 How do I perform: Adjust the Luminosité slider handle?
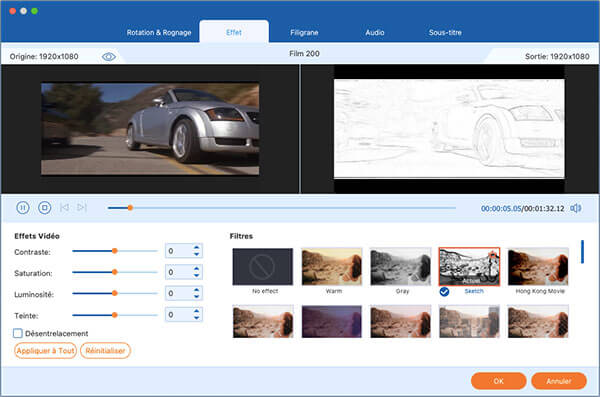coord(114,293)
